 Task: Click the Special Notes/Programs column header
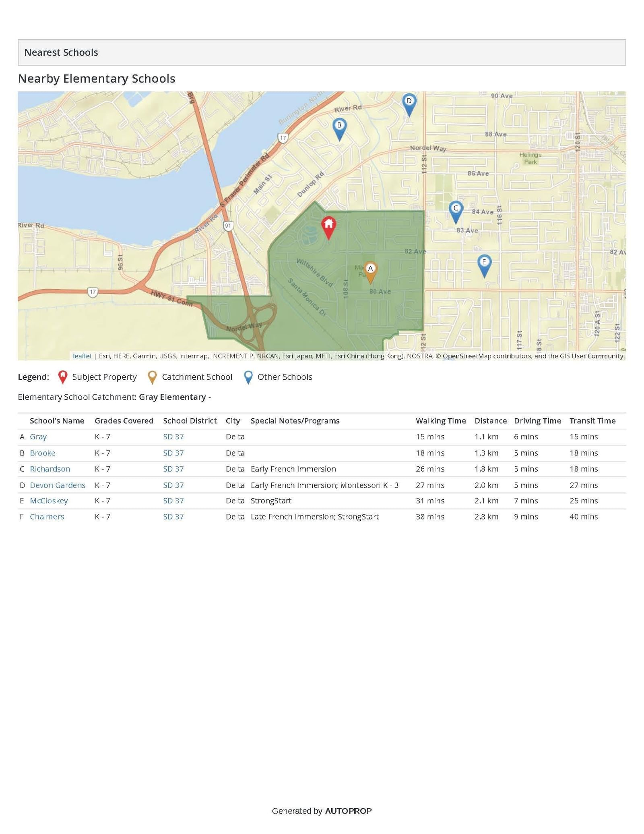pos(295,421)
